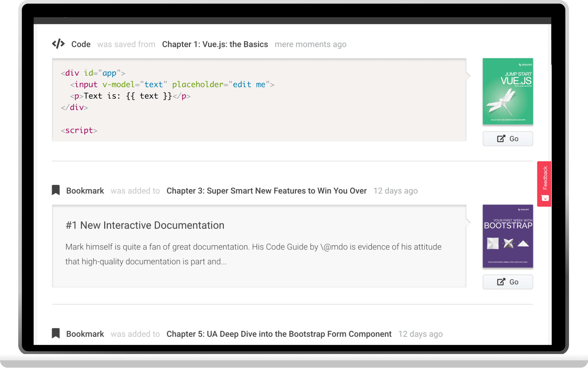Select the Vue.js code snippet block

[x=259, y=100]
